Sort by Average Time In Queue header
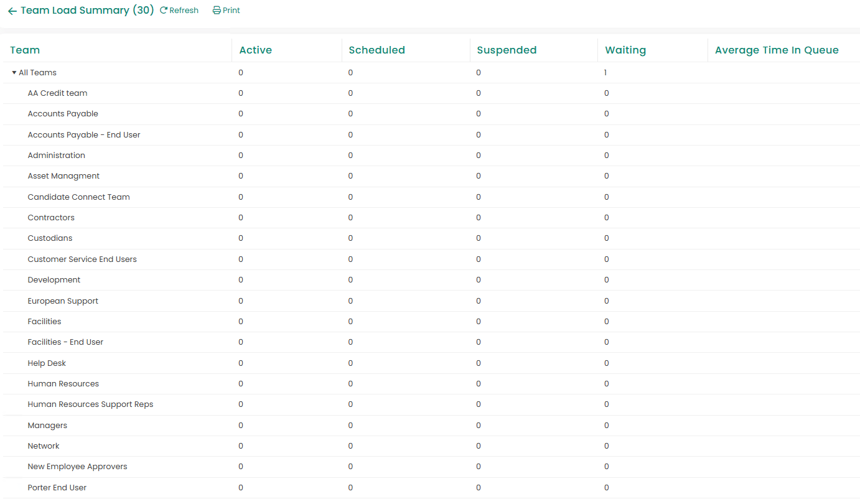860x504 pixels. (x=777, y=50)
